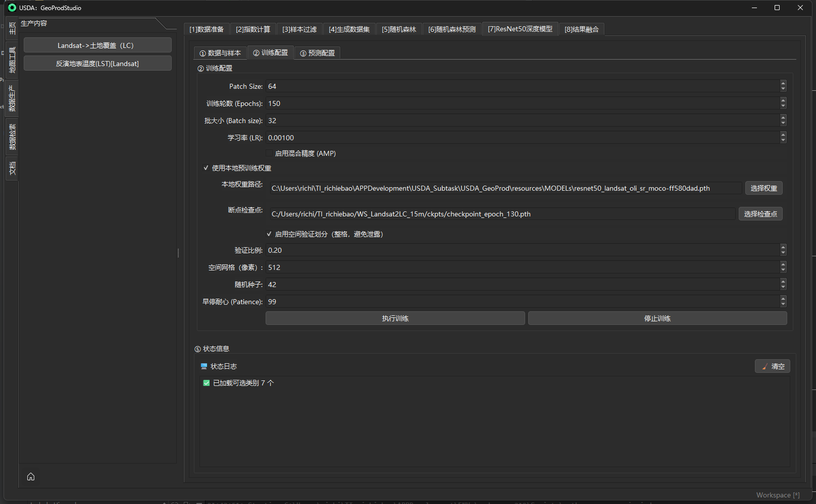Click the green check icon in the log entry
816x504 pixels.
pos(207,383)
